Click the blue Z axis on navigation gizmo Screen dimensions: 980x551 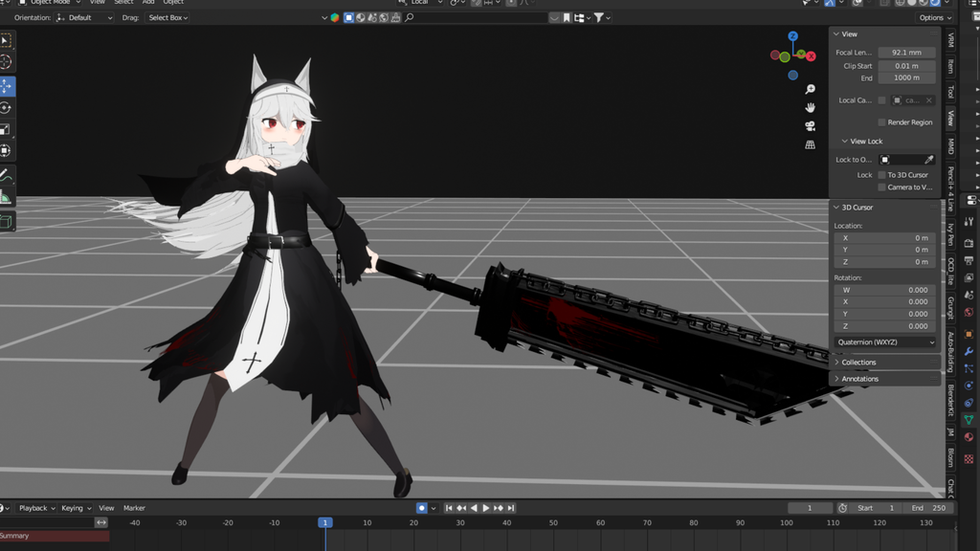coord(792,36)
